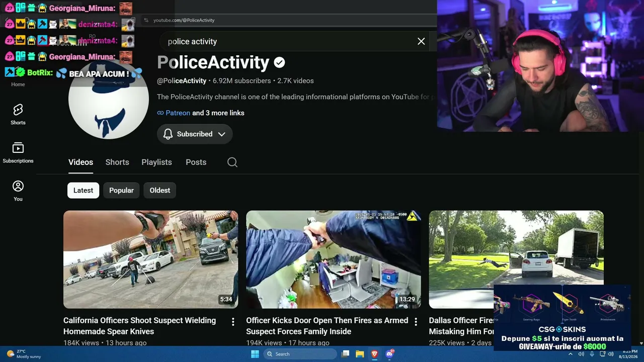Switch to the Videos tab
This screenshot has width=644, height=362.
pos(80,162)
